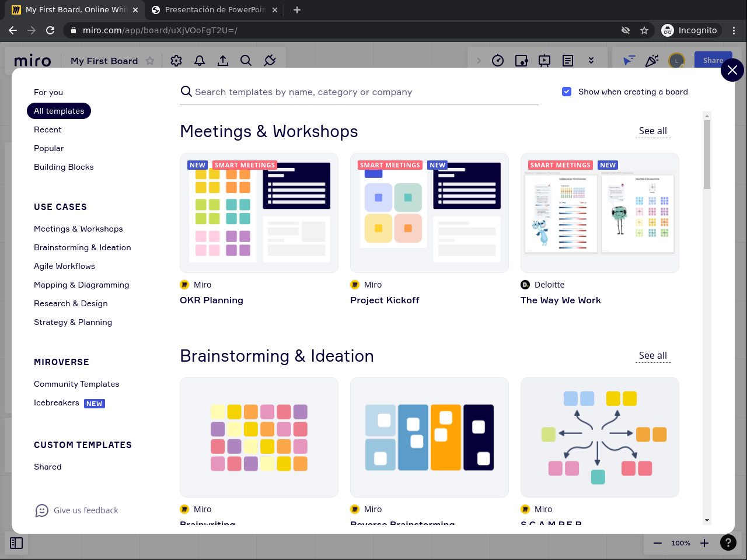Zoom in with the plus icon
Image resolution: width=747 pixels, height=560 pixels.
[704, 543]
